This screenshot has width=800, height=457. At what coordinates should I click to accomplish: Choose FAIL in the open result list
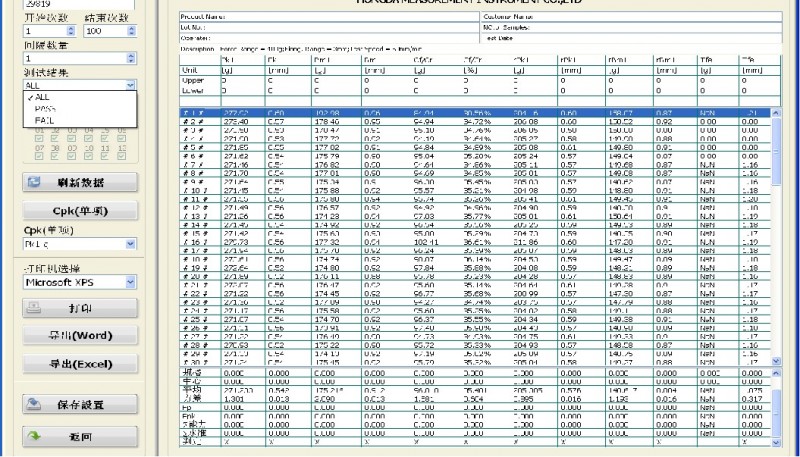click(80, 120)
